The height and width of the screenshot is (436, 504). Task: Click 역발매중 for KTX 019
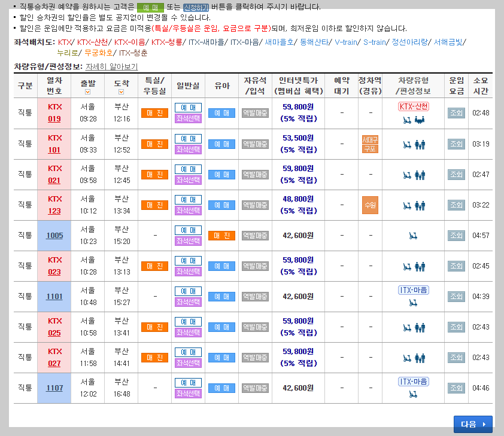pyautogui.click(x=255, y=113)
